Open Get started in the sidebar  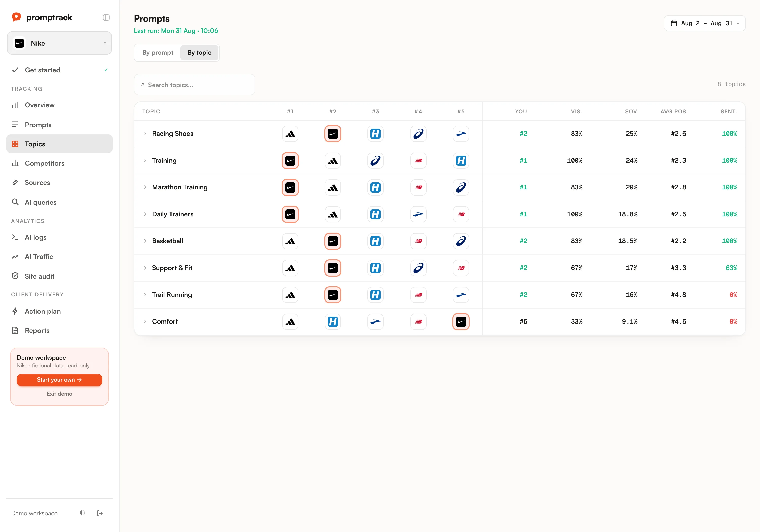click(x=60, y=70)
